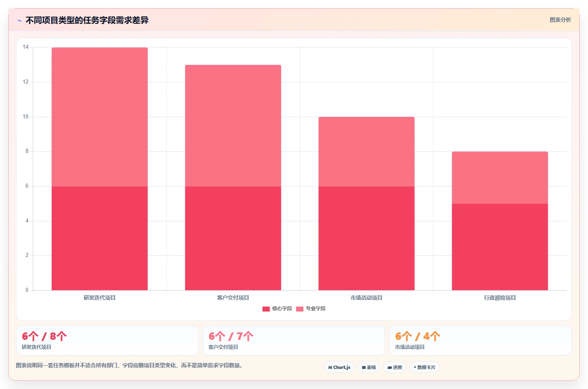
Task: Click the y-axis value 0
Action: tap(27, 290)
